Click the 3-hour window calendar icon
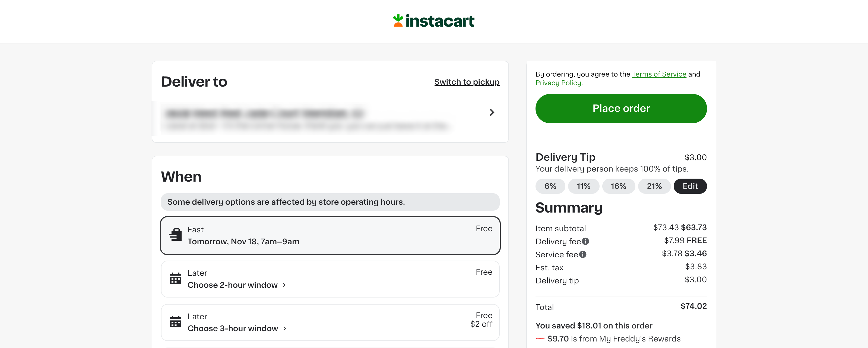This screenshot has width=868, height=348. (175, 322)
